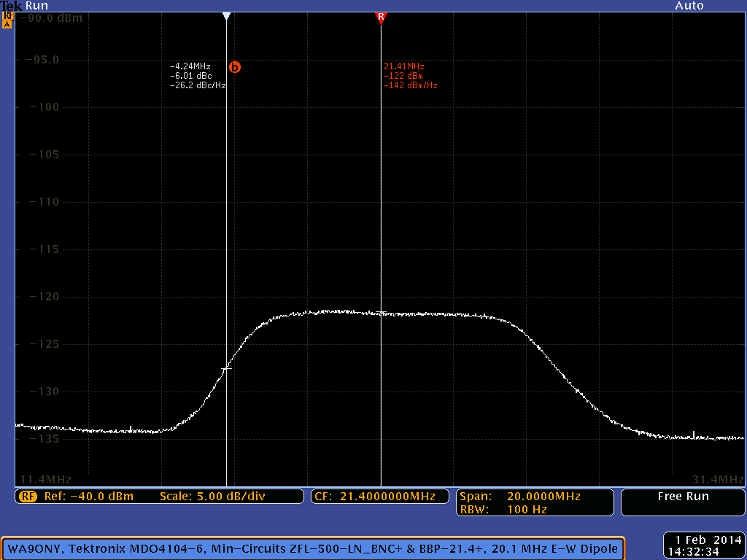
Task: Click the orange circular b marker label
Action: click(x=235, y=67)
